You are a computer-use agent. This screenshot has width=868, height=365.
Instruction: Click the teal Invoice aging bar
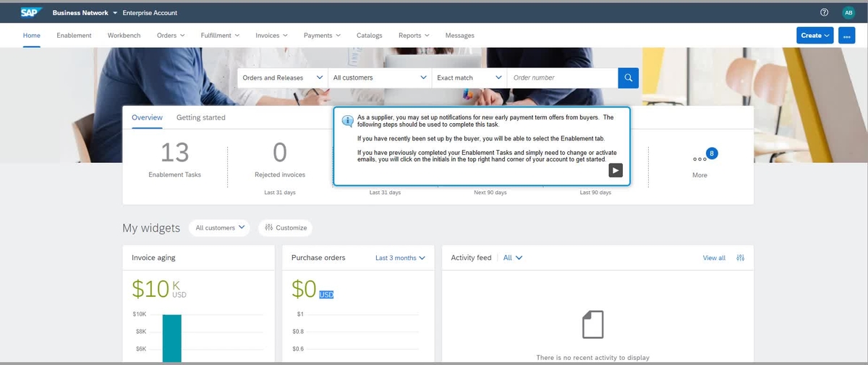coord(172,338)
